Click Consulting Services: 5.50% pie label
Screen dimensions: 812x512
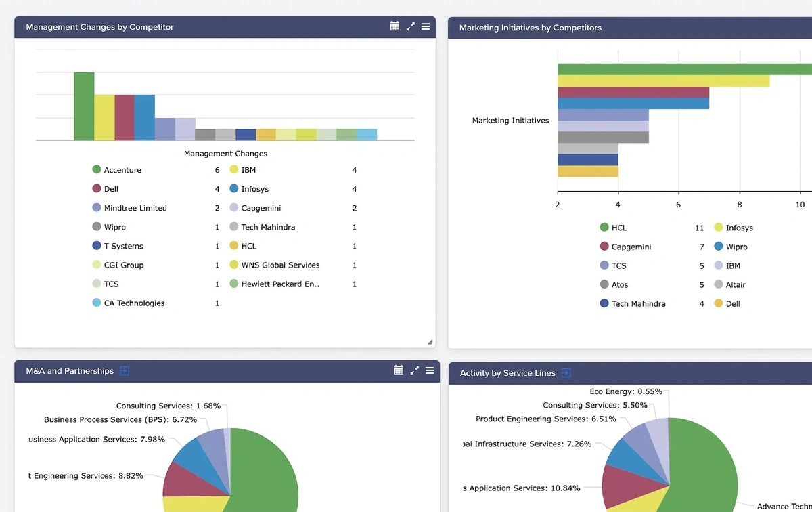click(x=595, y=405)
